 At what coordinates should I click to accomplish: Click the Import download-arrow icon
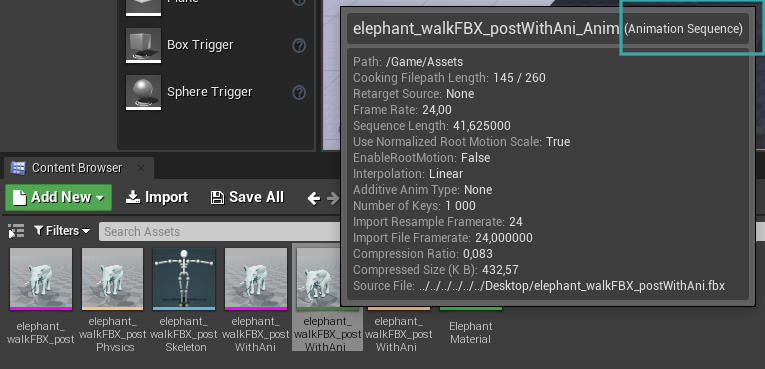133,197
